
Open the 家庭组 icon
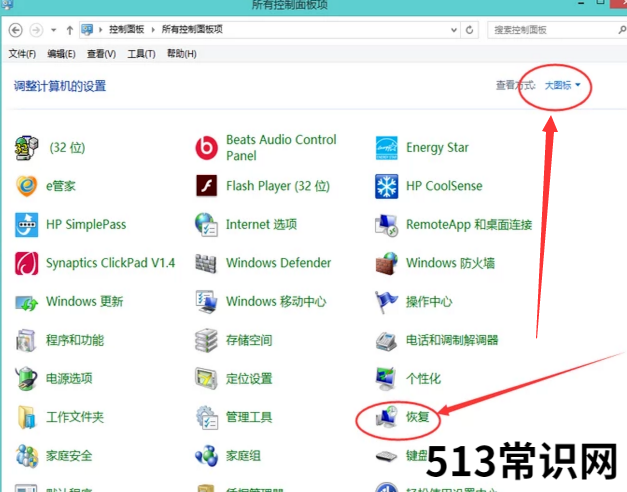(x=206, y=456)
